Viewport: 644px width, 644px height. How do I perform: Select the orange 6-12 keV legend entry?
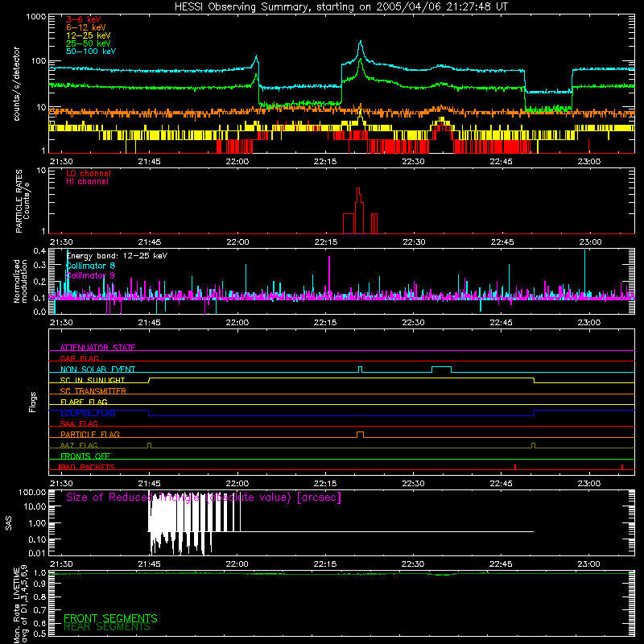click(x=86, y=27)
